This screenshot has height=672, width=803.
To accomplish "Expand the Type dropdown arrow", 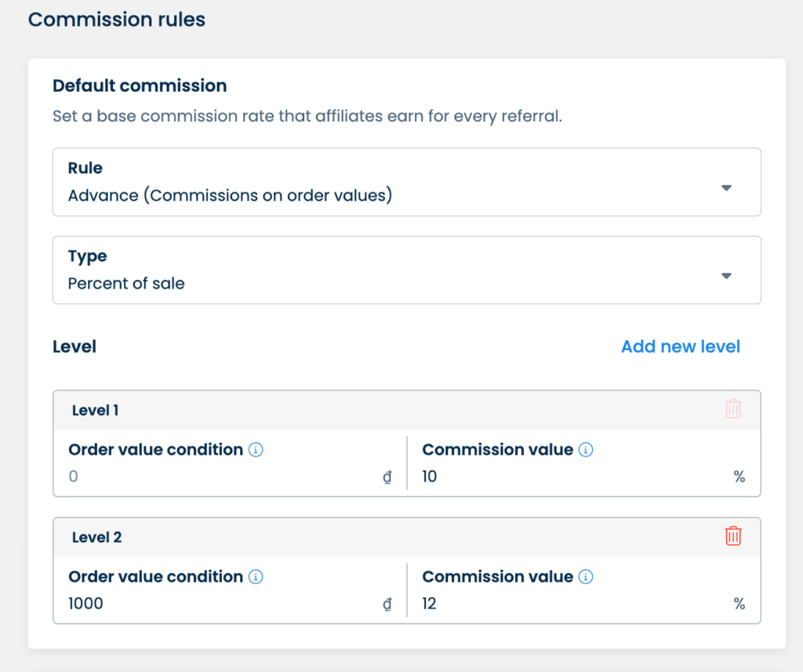I will (x=726, y=276).
